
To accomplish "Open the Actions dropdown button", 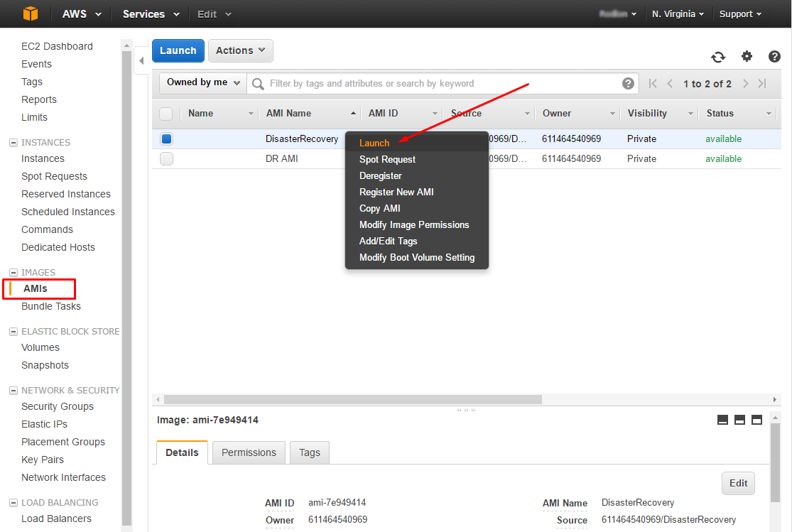I will [240, 50].
